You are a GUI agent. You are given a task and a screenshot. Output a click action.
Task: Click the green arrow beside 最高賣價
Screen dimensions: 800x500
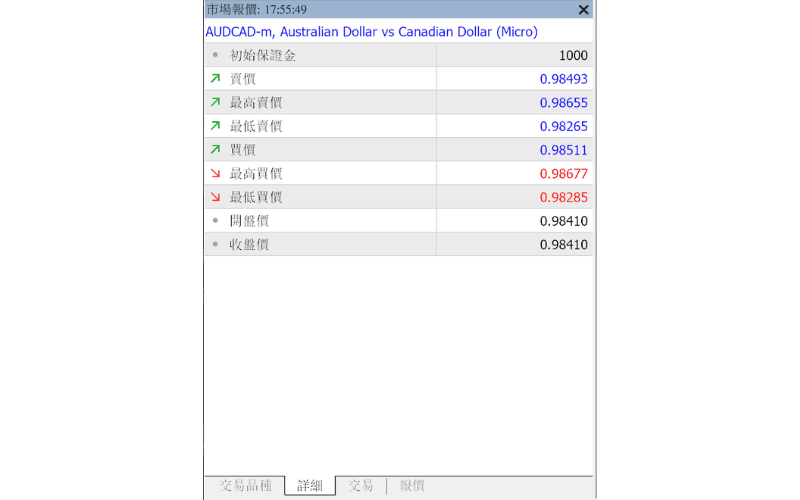click(x=215, y=102)
